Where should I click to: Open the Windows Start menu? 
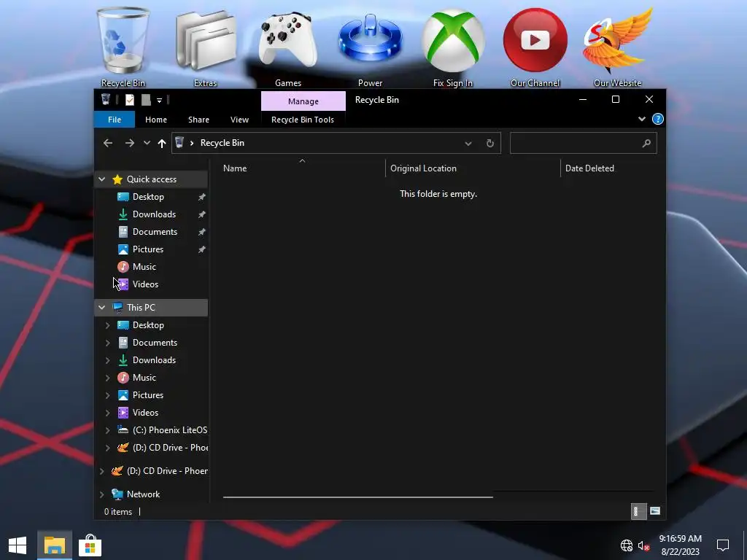[x=18, y=545]
